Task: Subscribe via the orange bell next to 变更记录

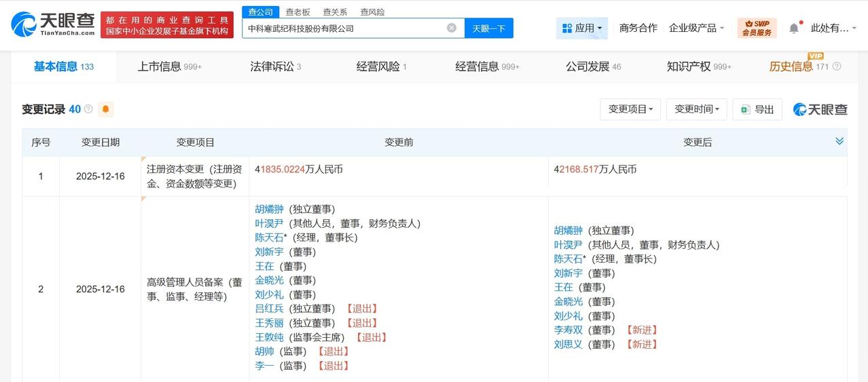Action: coord(106,109)
